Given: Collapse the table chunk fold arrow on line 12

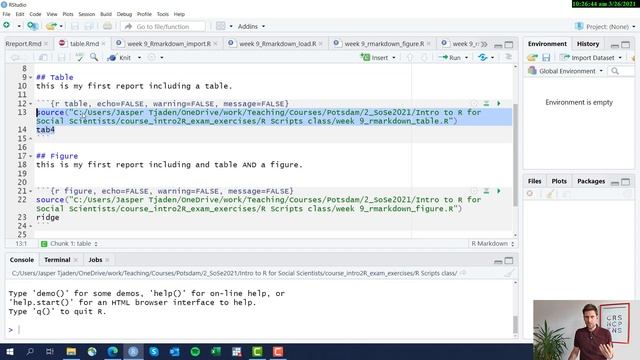Looking at the screenshot, I should point(31,104).
